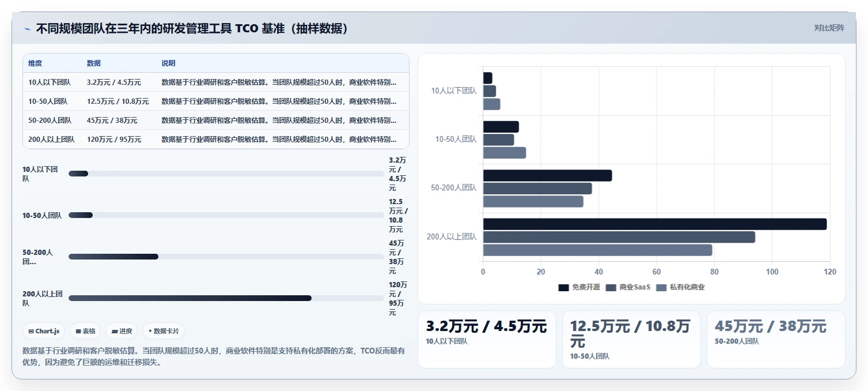Open the 45万元 / 38万元 stat card
The height and width of the screenshot is (391, 868).
776,339
